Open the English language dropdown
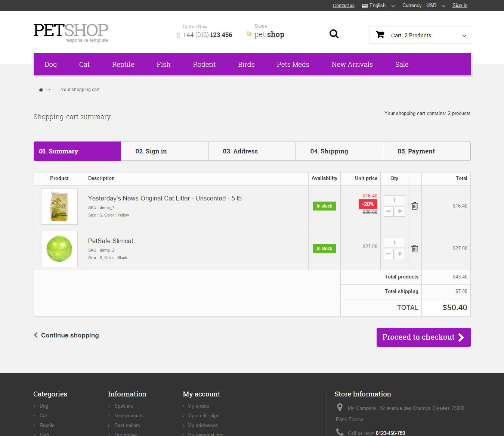504x436 pixels. tap(378, 6)
